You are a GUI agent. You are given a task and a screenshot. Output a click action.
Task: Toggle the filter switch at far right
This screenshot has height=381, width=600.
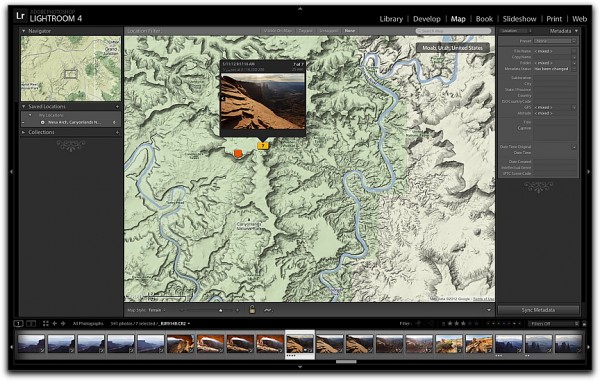pyautogui.click(x=584, y=324)
